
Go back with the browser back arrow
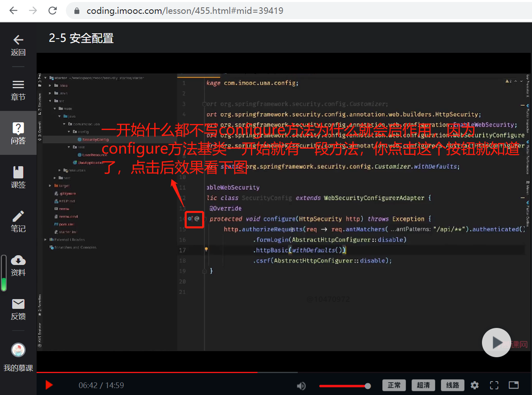[13, 11]
